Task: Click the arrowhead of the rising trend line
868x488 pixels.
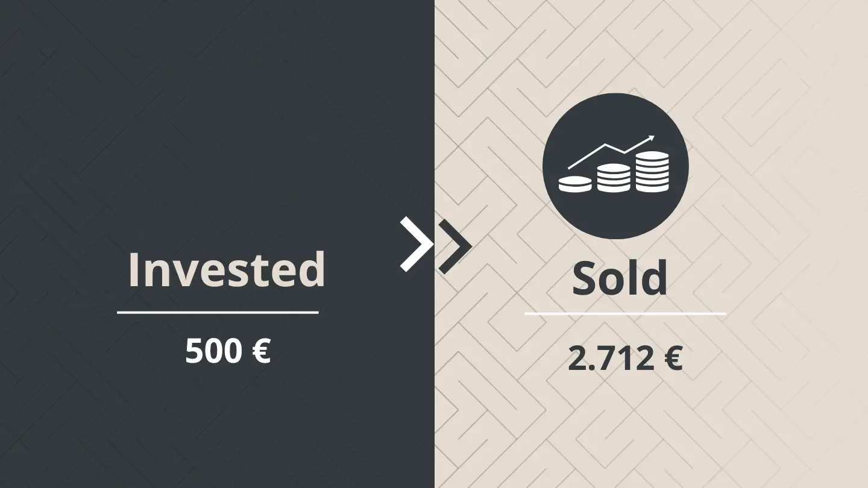Action: [x=650, y=139]
